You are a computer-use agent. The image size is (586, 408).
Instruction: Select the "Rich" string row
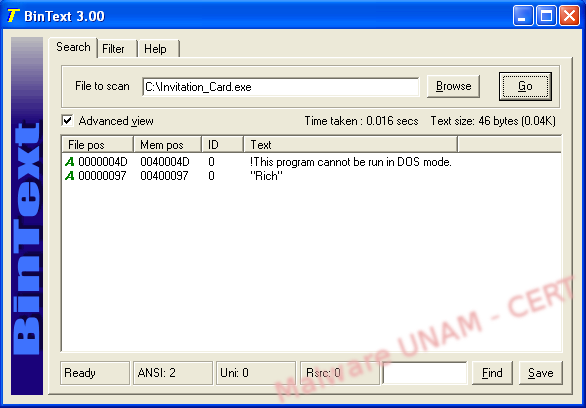(311, 176)
